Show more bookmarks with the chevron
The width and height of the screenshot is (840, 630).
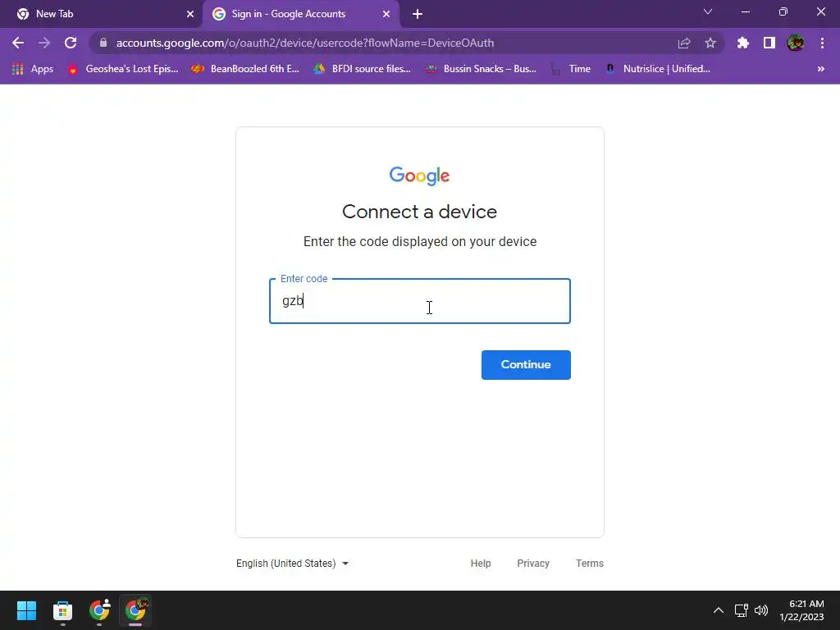click(820, 69)
